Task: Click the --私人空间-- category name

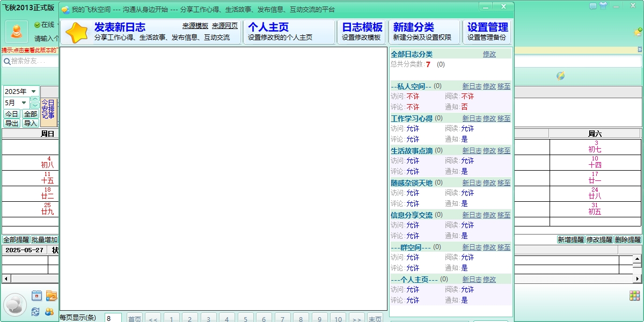Action: pyautogui.click(x=411, y=86)
